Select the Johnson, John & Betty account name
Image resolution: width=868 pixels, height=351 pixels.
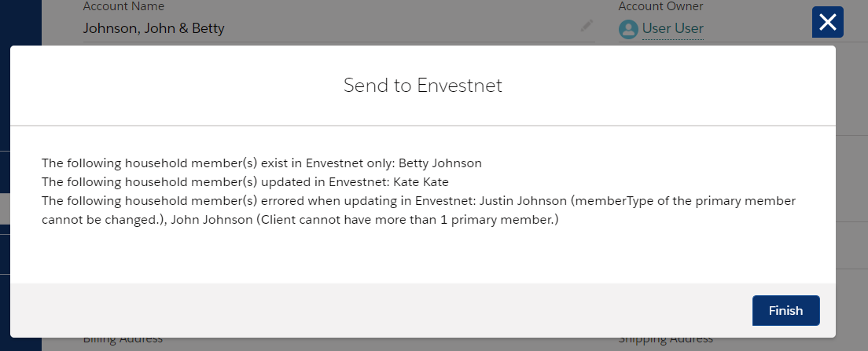pos(154,28)
